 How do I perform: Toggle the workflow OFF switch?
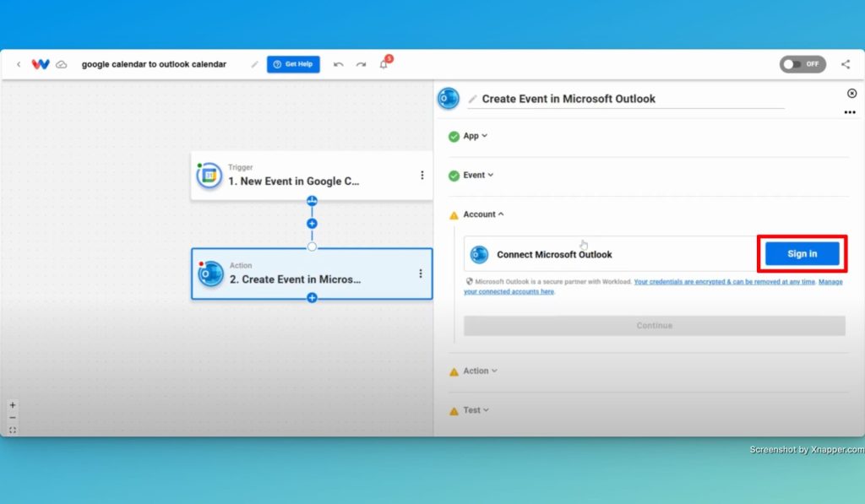pyautogui.click(x=802, y=64)
